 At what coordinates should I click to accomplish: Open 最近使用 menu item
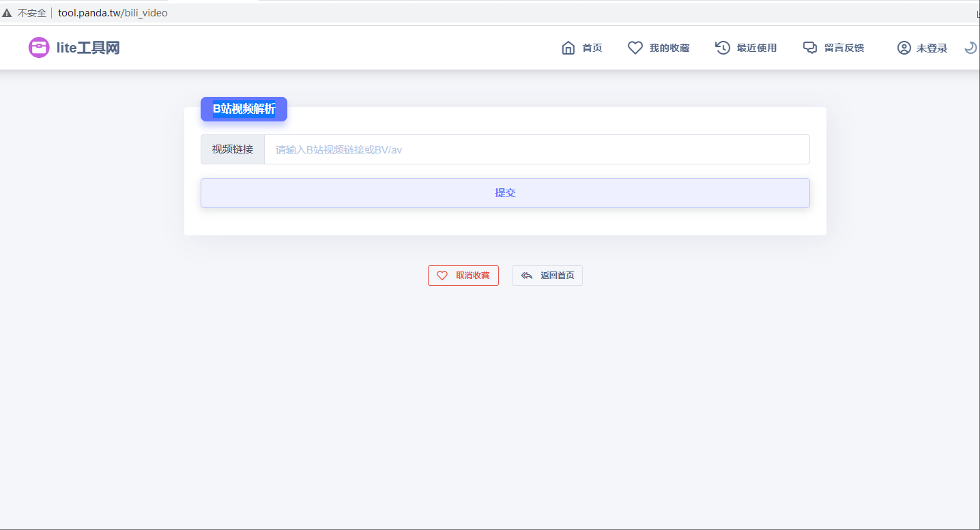click(757, 48)
